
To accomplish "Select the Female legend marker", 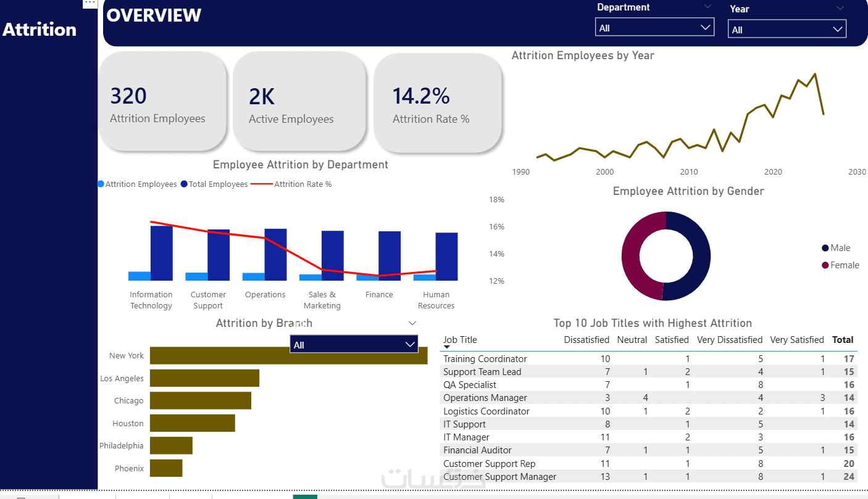I will coord(825,265).
